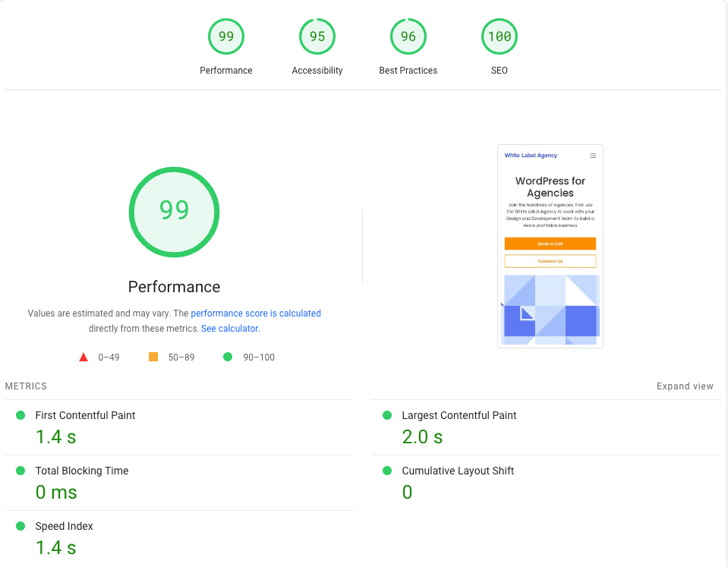
Task: Click the Performance label under the top gauge
Action: tap(226, 70)
